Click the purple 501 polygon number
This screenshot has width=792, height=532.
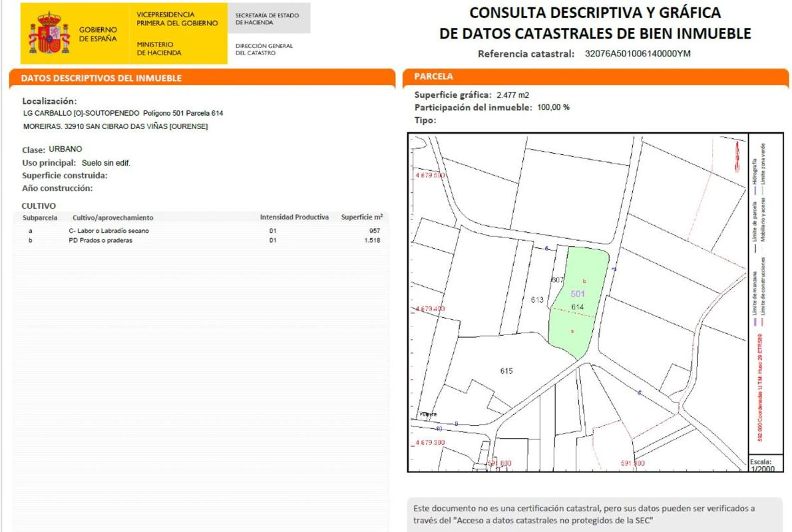click(x=578, y=293)
